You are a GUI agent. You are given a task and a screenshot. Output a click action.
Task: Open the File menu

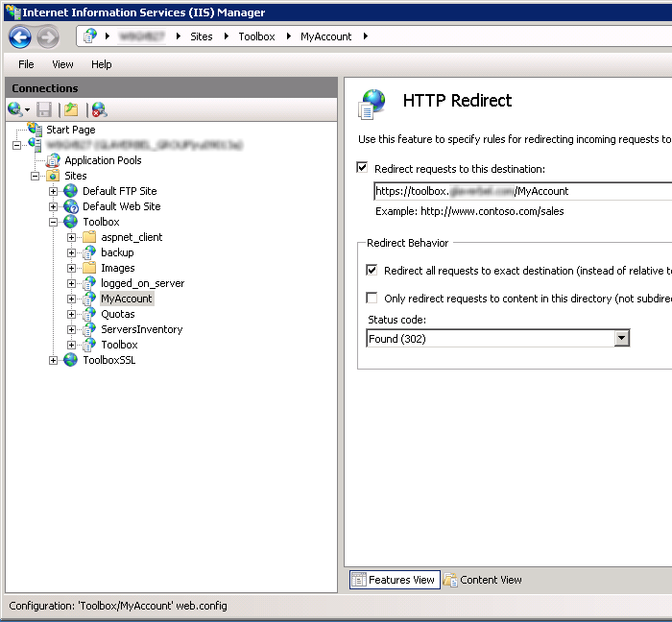pyautogui.click(x=26, y=64)
